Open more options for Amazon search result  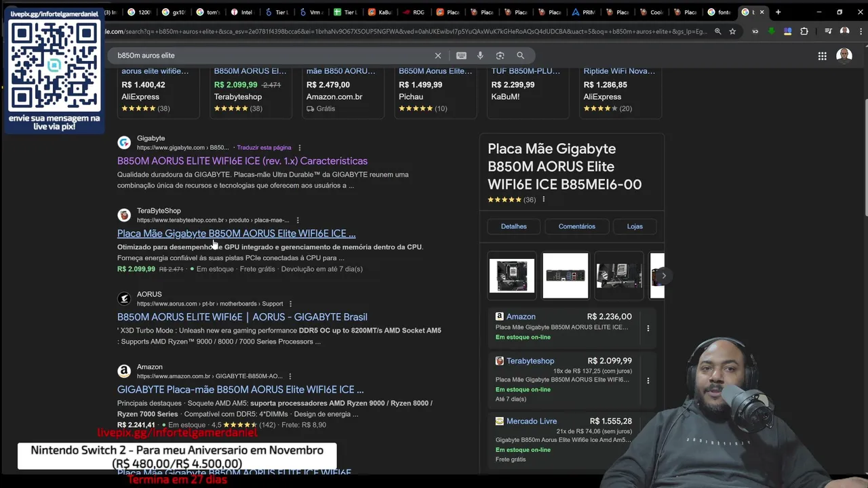[x=290, y=376]
